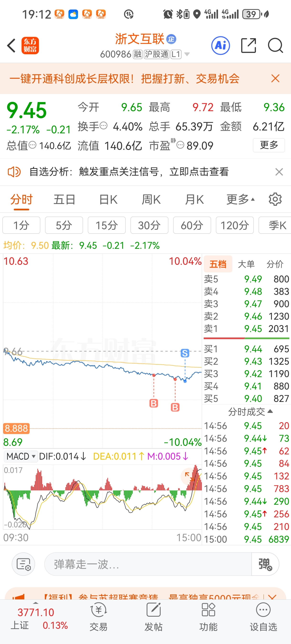This screenshot has width=291, height=644.
Task: Tap the S sell marker on chart
Action: coord(185,353)
